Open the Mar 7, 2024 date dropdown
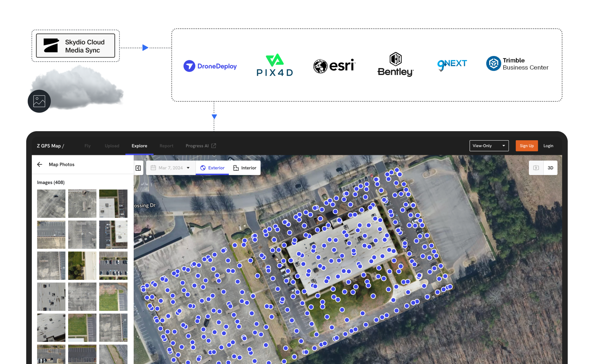 pos(171,168)
